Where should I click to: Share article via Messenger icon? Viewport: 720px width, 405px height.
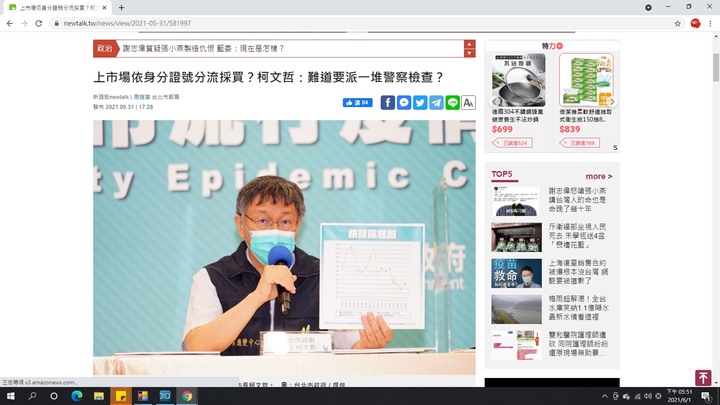tap(404, 102)
